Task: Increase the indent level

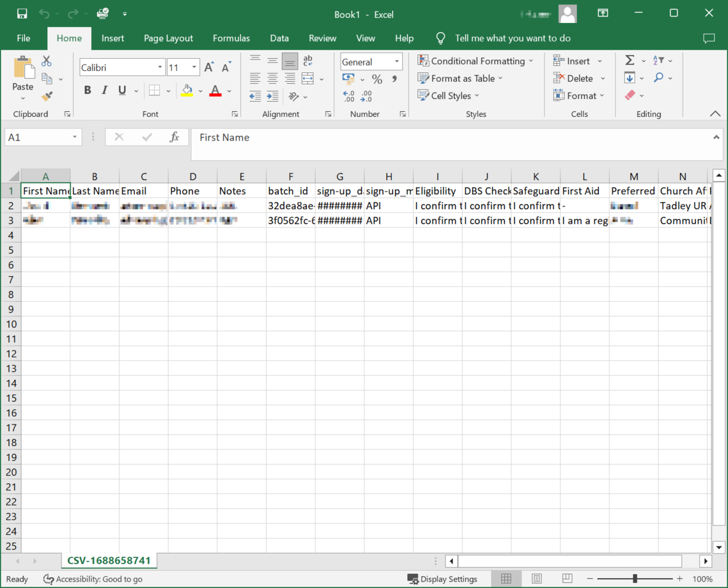Action: pos(272,97)
